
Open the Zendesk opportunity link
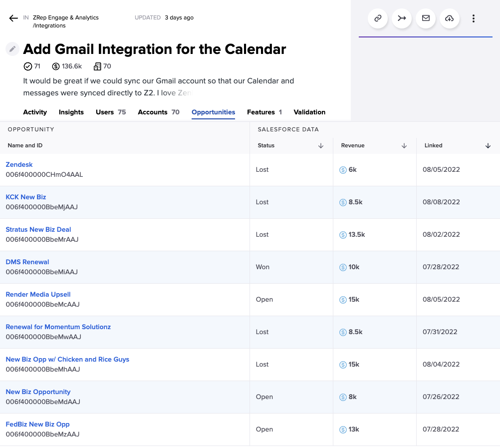(x=19, y=165)
